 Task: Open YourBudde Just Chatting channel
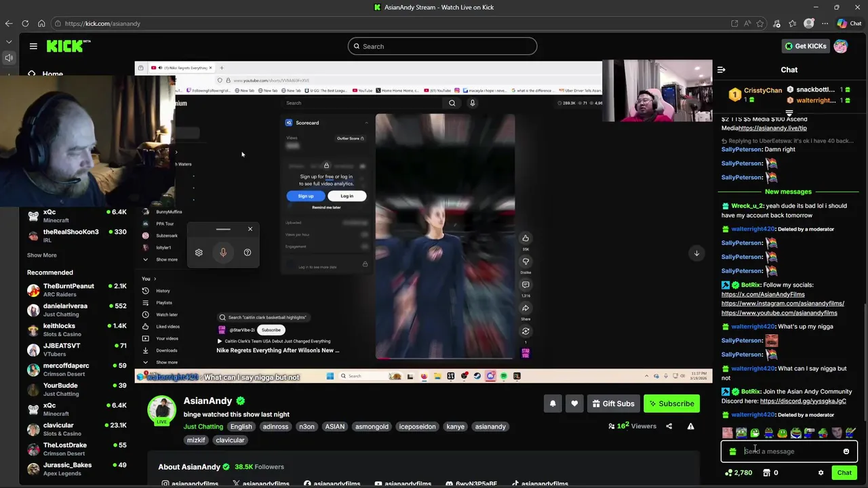click(77, 389)
